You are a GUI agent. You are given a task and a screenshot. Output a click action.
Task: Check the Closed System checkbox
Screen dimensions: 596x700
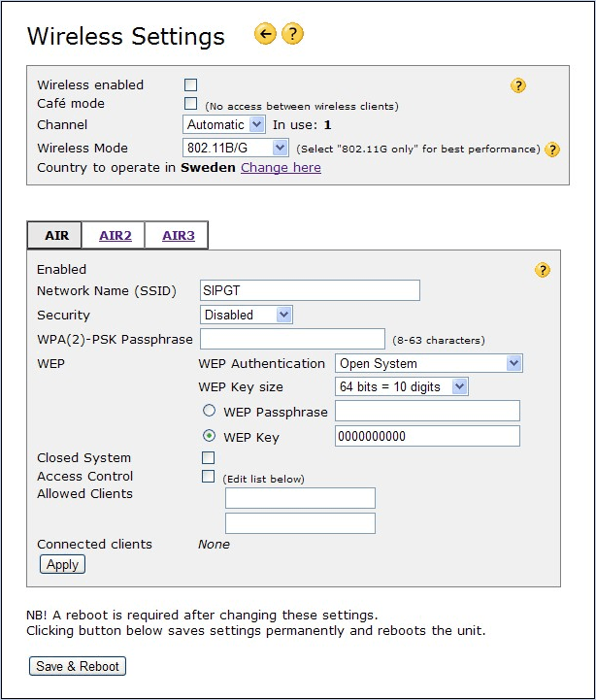[208, 457]
